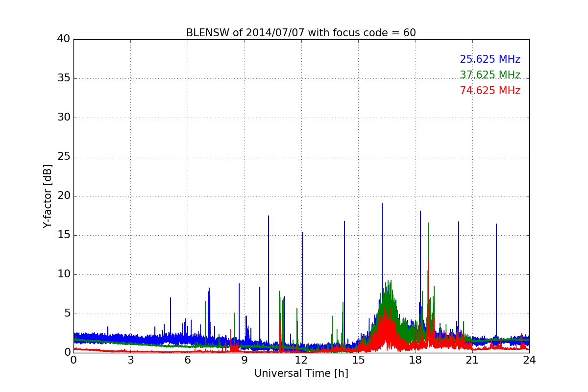Click the y-axis tick label 35
The image size is (588, 392).
[x=64, y=78]
